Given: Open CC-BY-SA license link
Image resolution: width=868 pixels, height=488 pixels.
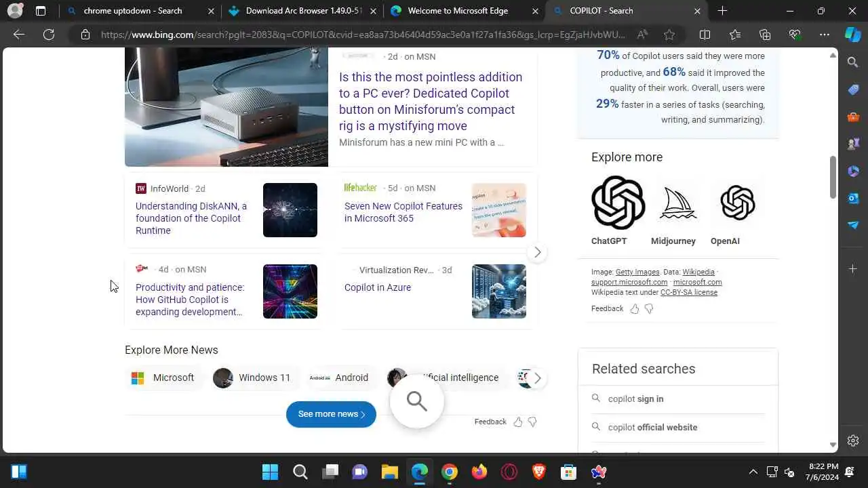Looking at the screenshot, I should point(689,293).
